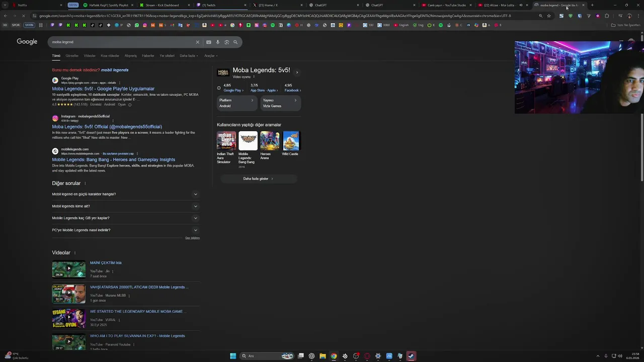Bookmark this page with the star icon
Screen dimensions: 644x362
click(x=549, y=16)
